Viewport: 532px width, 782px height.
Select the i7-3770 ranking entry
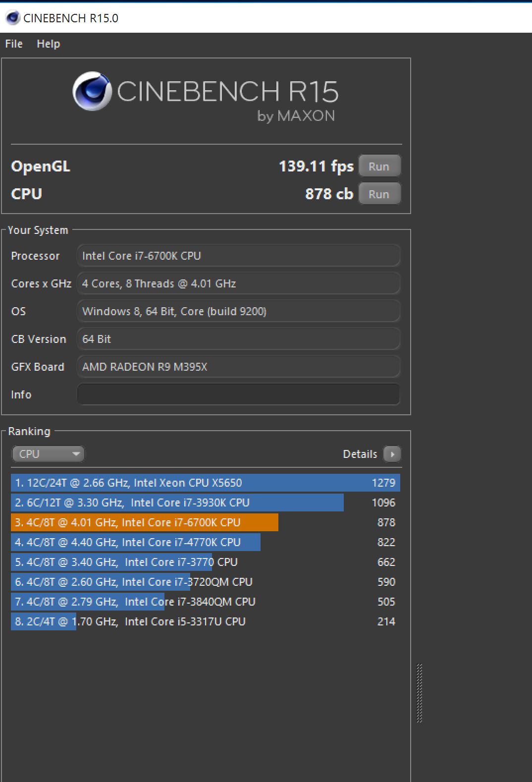coord(206,562)
